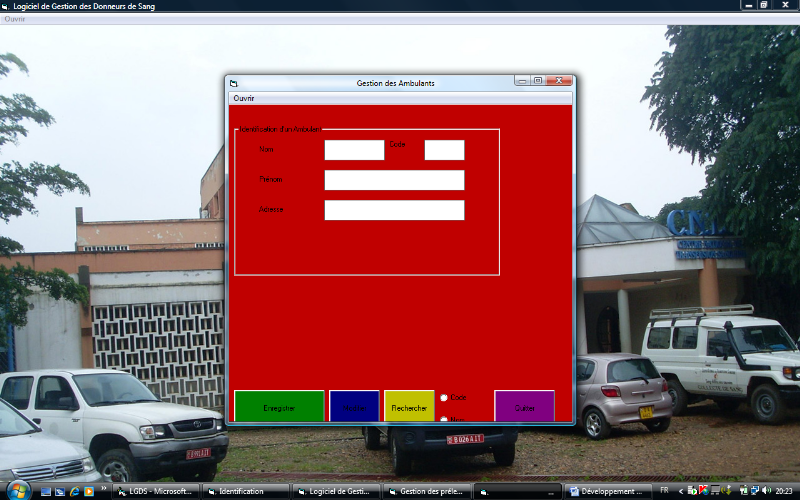Launch Windows Media Player from Quick Launch
800x500 pixels.
89,491
